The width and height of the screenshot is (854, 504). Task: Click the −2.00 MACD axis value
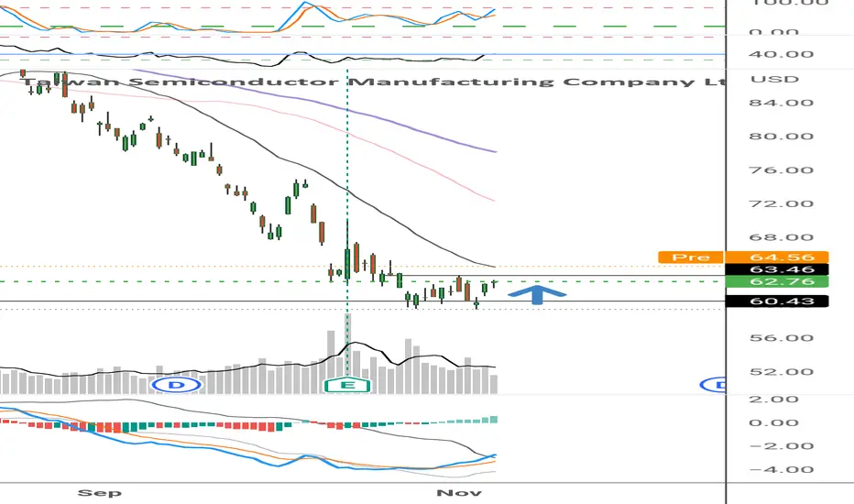(x=781, y=445)
